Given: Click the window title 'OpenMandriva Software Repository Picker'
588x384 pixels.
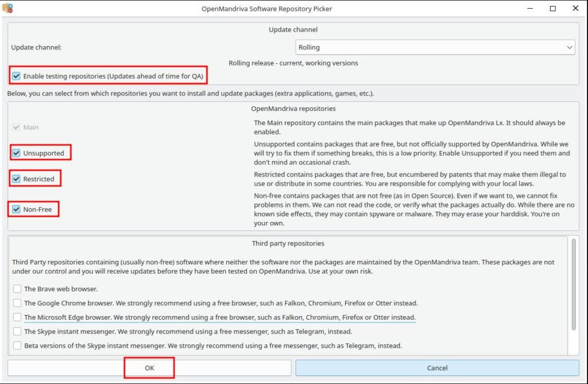Looking at the screenshot, I should tap(266, 9).
